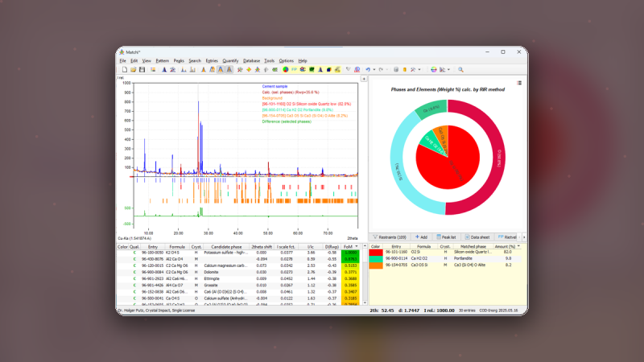Click the FoM value 0.8763 cell
The image size is (644, 362).
350,259
